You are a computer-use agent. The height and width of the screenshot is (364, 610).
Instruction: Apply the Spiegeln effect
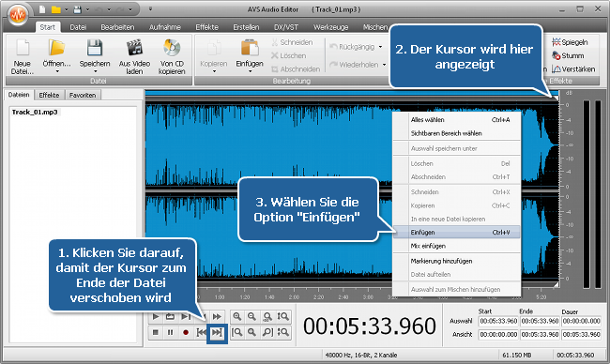pyautogui.click(x=570, y=42)
